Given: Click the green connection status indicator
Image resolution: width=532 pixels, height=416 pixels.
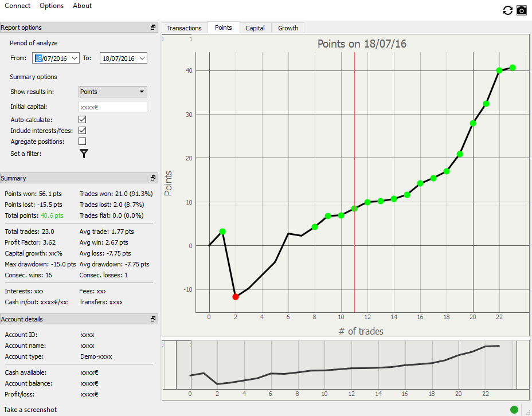Looking at the screenshot, I should click(x=514, y=410).
